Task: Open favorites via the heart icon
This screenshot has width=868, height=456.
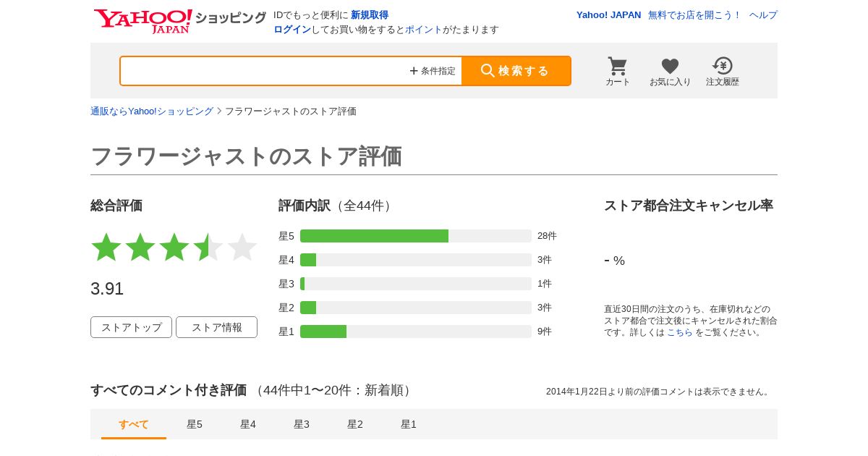Action: pyautogui.click(x=670, y=71)
